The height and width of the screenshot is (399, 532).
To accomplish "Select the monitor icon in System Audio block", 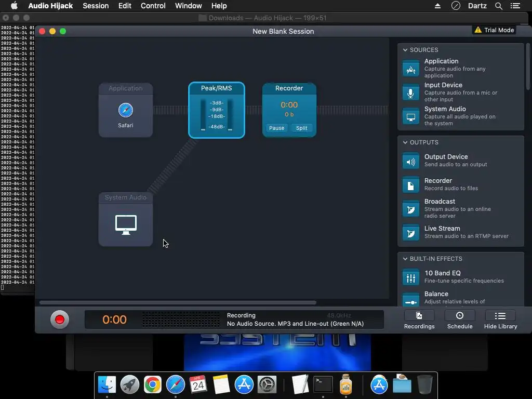I will click(126, 224).
